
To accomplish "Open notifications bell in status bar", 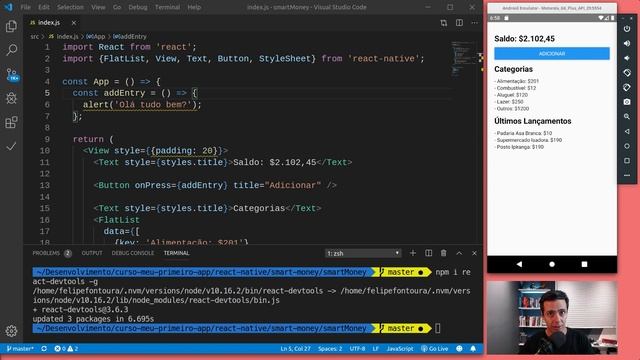I will point(473,349).
